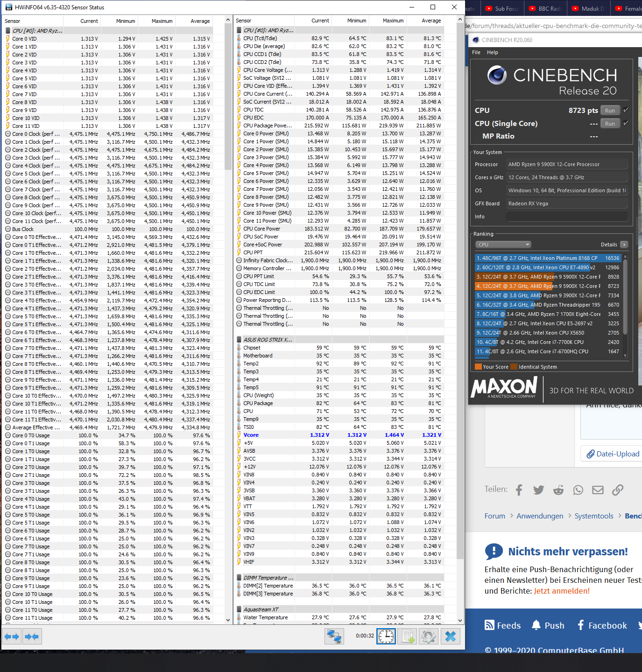The image size is (642, 672).
Task: Run the CPU benchmark in Cinebench
Action: pos(610,111)
